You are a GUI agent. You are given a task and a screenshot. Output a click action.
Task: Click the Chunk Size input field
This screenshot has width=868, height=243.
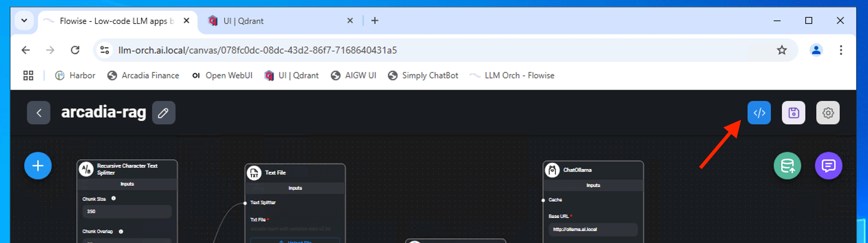127,211
